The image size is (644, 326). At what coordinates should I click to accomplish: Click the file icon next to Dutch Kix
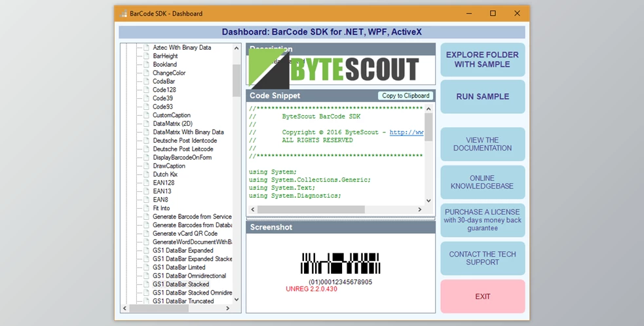pos(146,174)
